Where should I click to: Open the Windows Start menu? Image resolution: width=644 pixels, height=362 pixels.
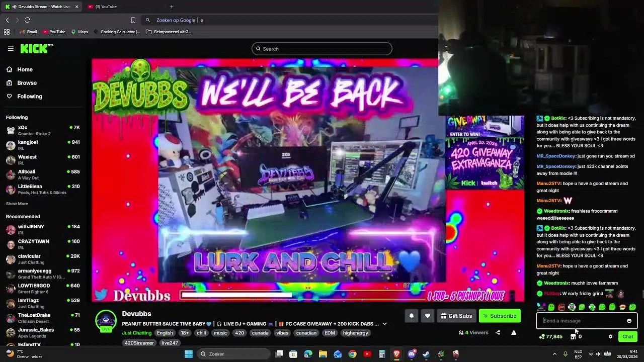tap(189, 354)
